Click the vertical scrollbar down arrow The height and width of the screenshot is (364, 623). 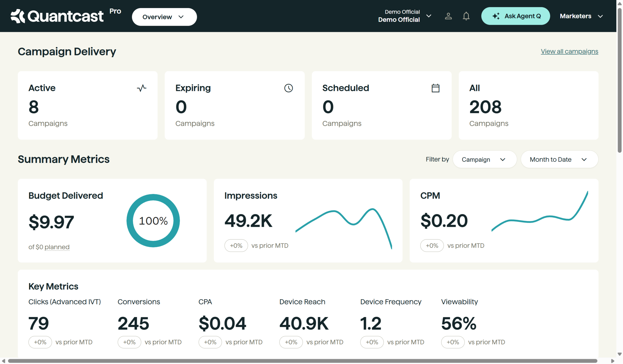point(620,354)
